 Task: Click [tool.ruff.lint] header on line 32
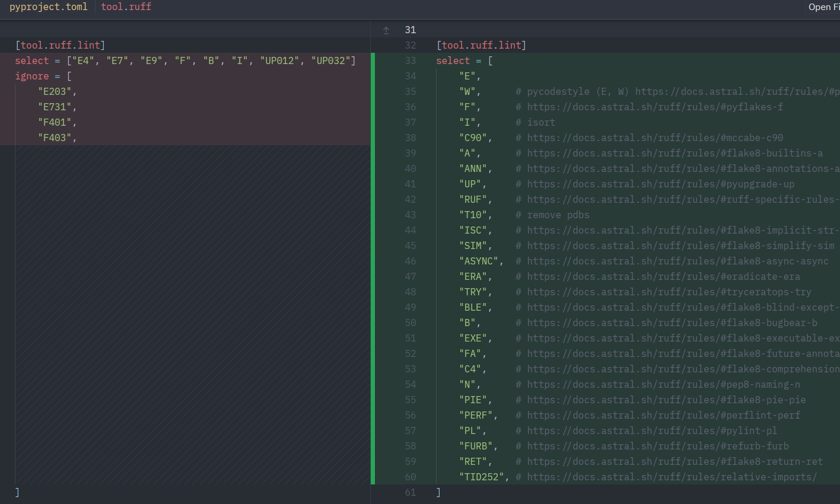click(x=481, y=46)
